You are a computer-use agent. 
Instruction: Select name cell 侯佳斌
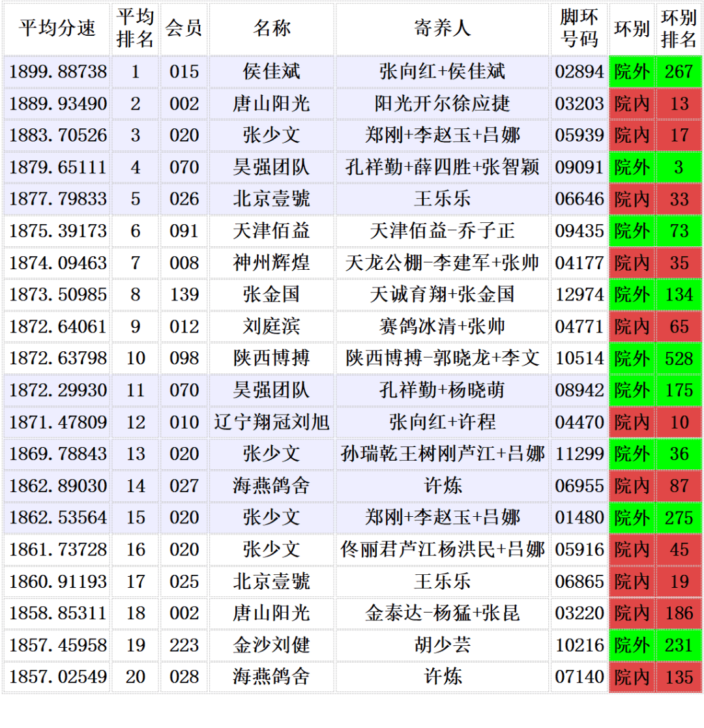pos(272,72)
